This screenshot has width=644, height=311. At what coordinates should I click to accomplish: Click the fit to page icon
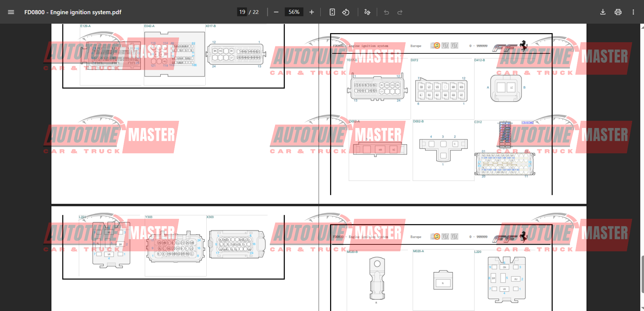pyautogui.click(x=332, y=12)
